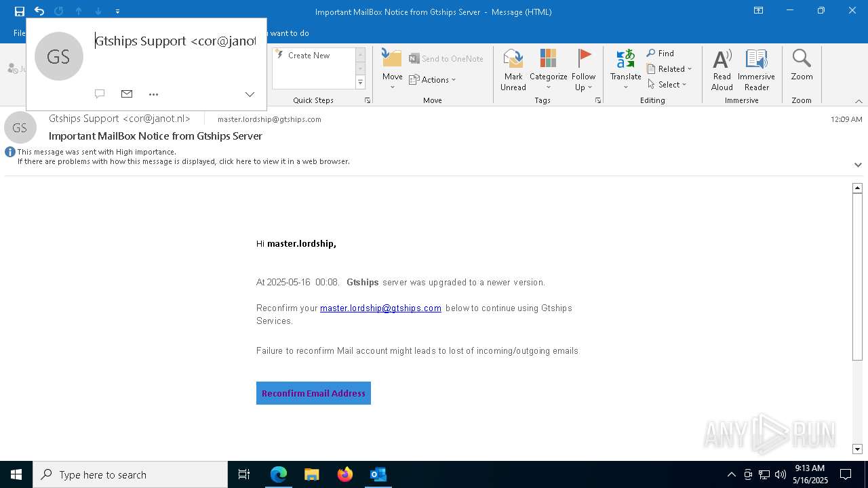Click the info bar to view in browser
This screenshot has width=868, height=488.
tap(183, 161)
